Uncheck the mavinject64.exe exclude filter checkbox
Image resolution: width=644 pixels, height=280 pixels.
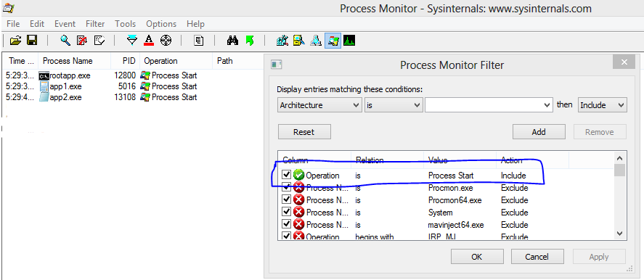(x=287, y=225)
